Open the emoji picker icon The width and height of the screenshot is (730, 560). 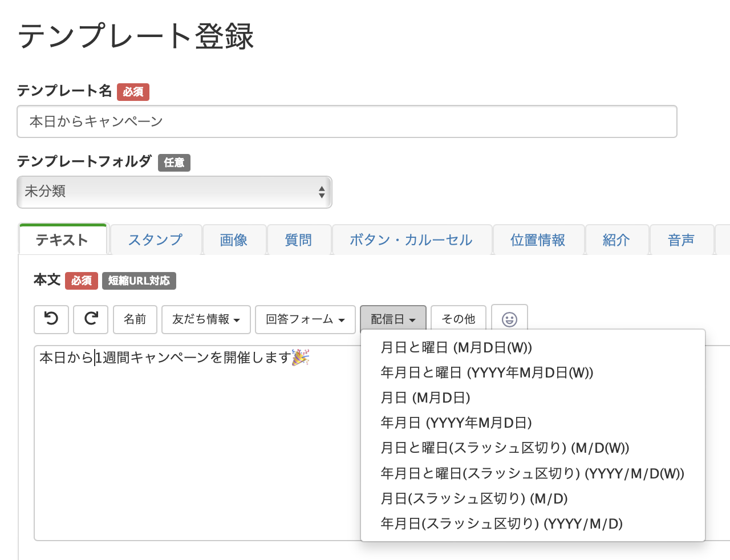[x=509, y=319]
